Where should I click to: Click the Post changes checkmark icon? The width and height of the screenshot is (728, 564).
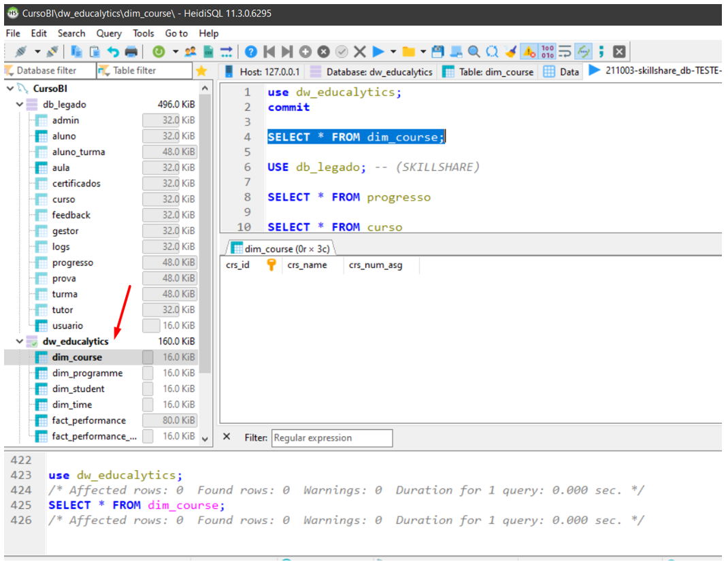[342, 52]
